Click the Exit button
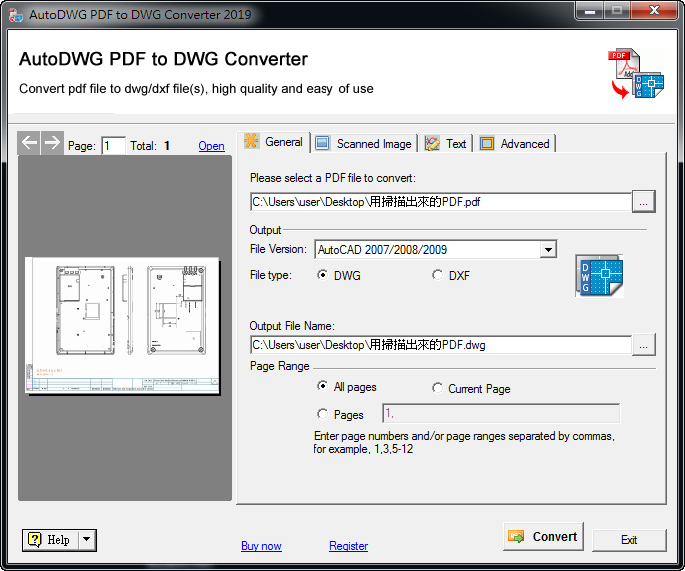This screenshot has width=685, height=571. pyautogui.click(x=629, y=540)
